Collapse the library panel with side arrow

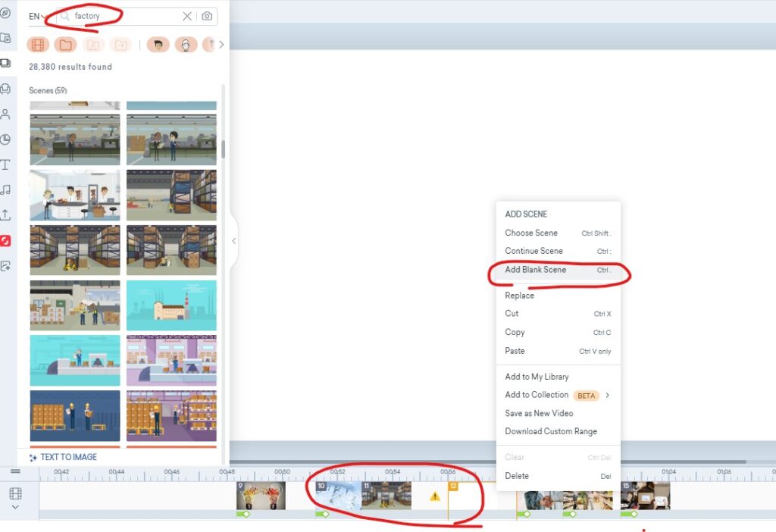tap(233, 241)
